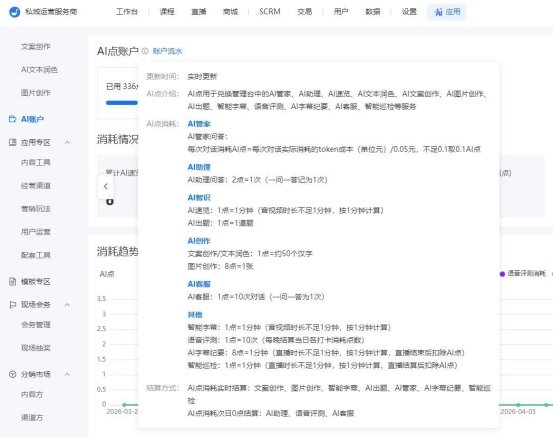Go to AI文本润色 in sidebar
Viewport: 553px width, 437px height.
coord(39,69)
